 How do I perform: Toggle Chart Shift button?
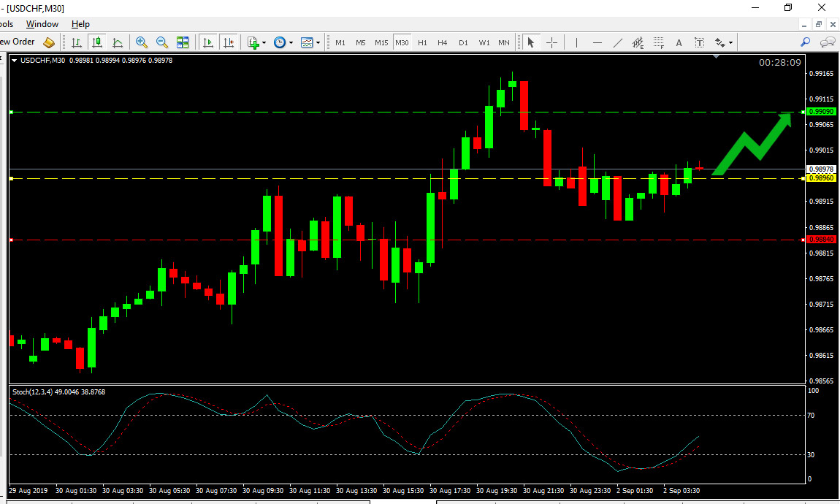tap(229, 42)
